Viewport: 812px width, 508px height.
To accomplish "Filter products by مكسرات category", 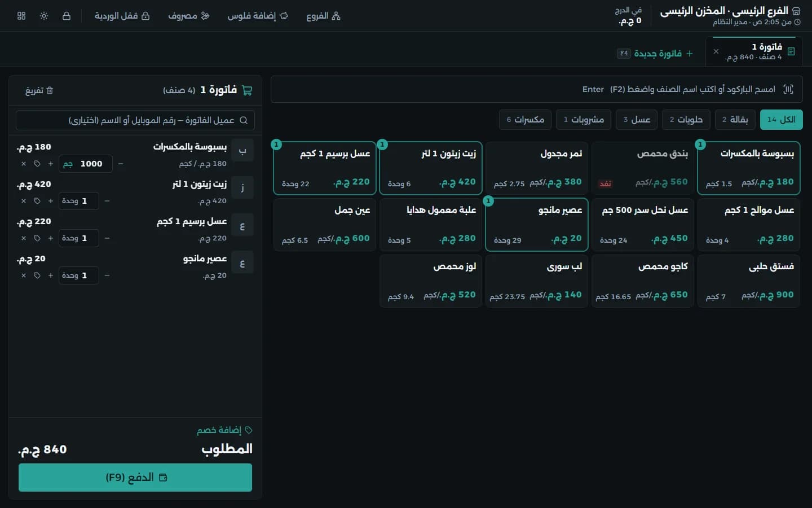I will click(525, 120).
